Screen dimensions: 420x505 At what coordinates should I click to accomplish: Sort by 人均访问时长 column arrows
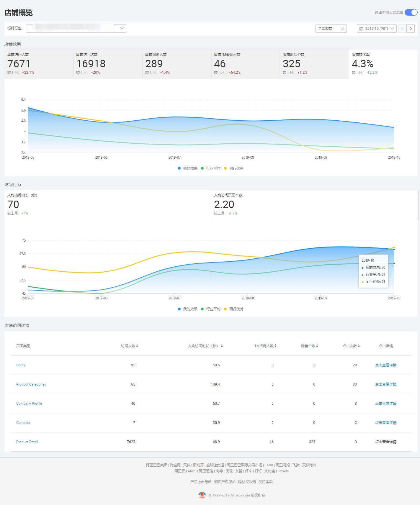coord(222,346)
